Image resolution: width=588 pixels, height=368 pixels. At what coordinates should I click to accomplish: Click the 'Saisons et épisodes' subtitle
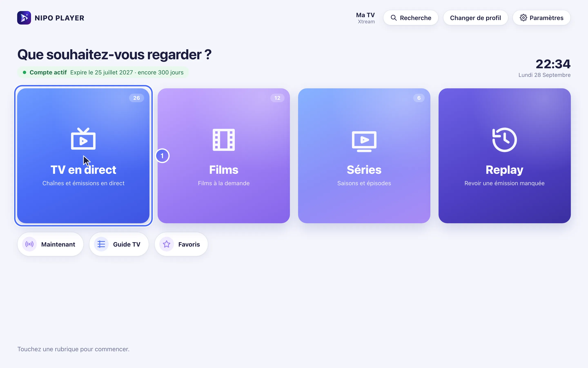tap(364, 183)
